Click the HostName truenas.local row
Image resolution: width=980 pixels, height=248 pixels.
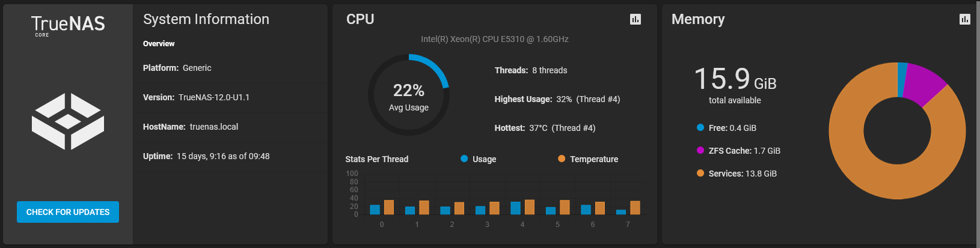230,127
